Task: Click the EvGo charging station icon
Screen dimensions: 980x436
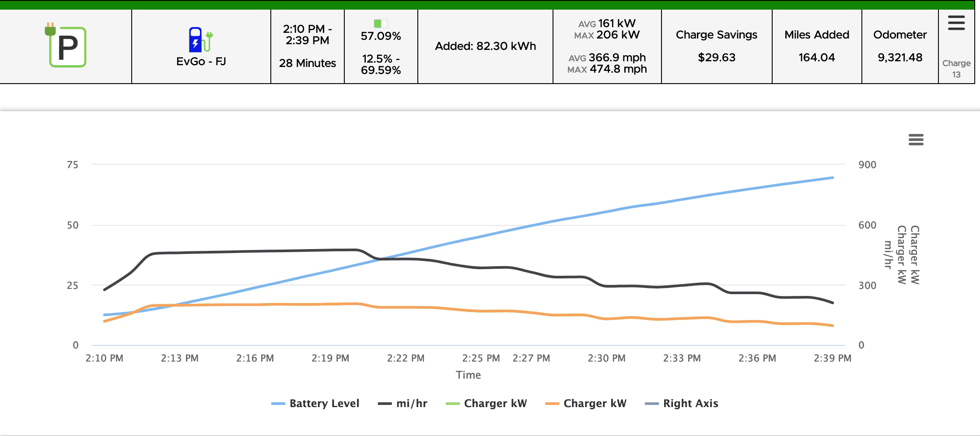Action: click(201, 39)
